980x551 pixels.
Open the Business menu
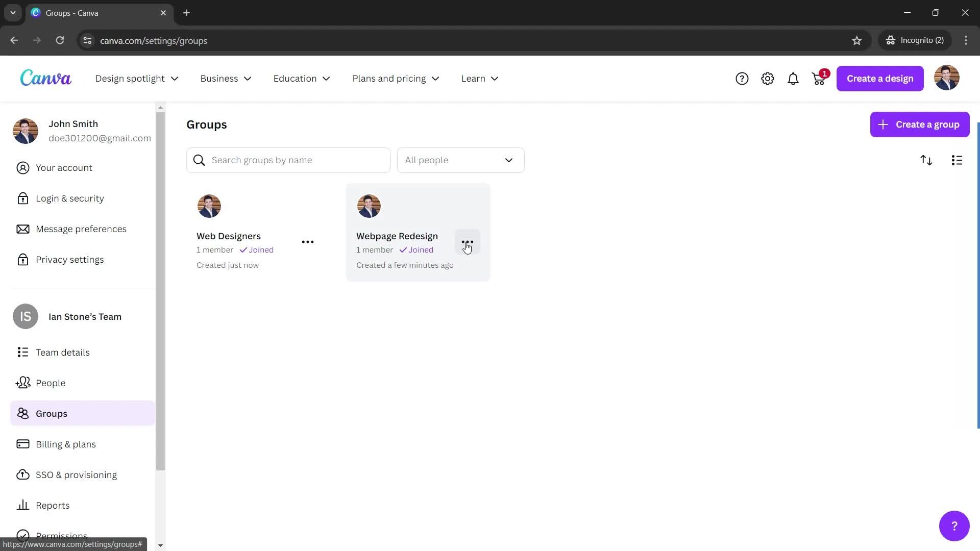tap(225, 79)
